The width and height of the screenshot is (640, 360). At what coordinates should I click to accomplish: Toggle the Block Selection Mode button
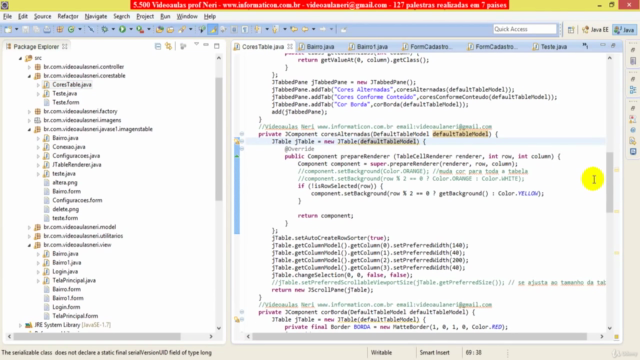pos(234,29)
